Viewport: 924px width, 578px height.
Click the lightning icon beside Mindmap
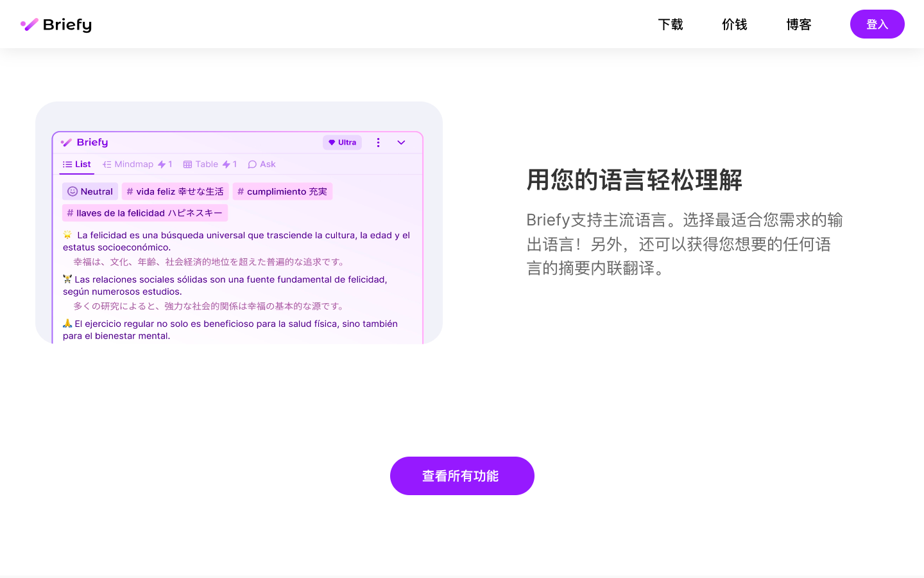click(x=162, y=164)
